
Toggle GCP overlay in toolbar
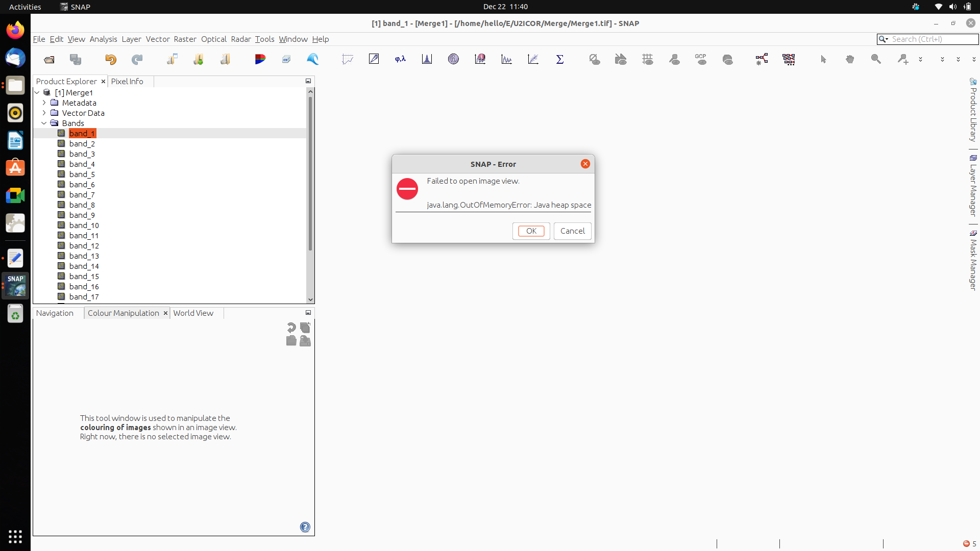coord(701,59)
